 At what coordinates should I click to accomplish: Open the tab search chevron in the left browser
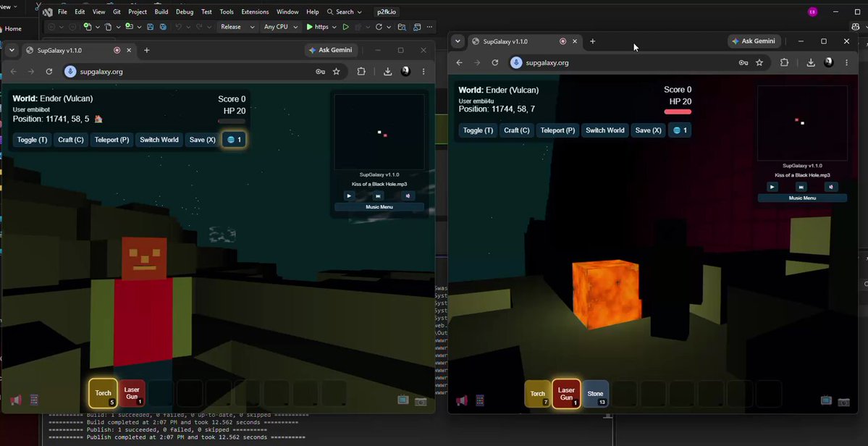tap(12, 50)
